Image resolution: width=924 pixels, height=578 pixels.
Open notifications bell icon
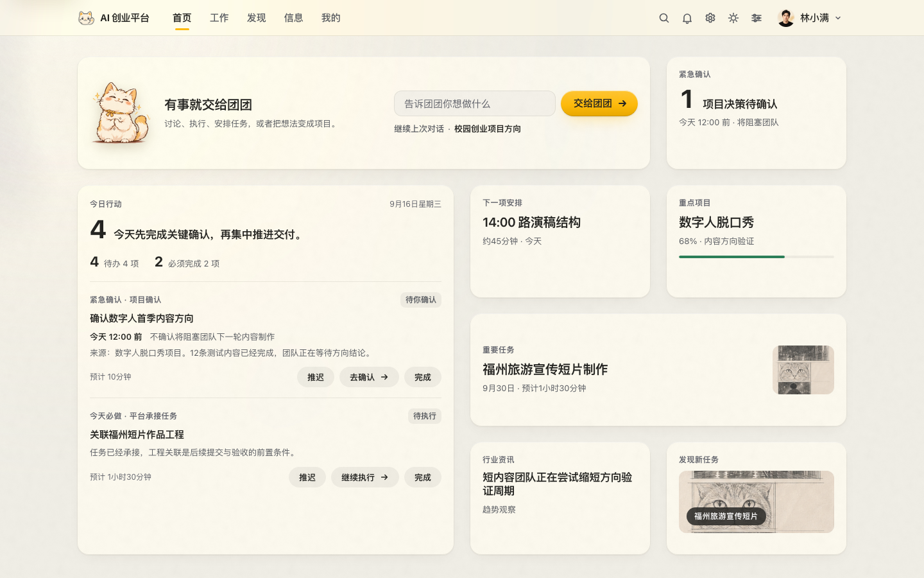click(687, 18)
